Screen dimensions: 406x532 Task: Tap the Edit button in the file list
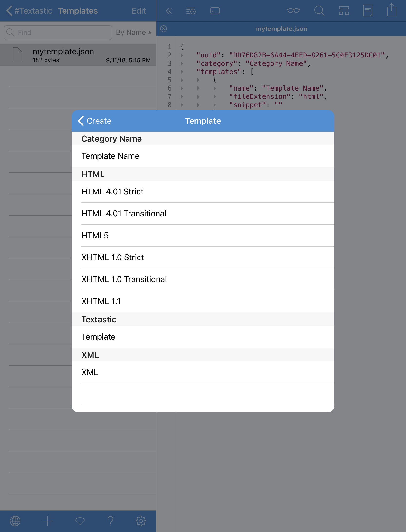tap(139, 11)
